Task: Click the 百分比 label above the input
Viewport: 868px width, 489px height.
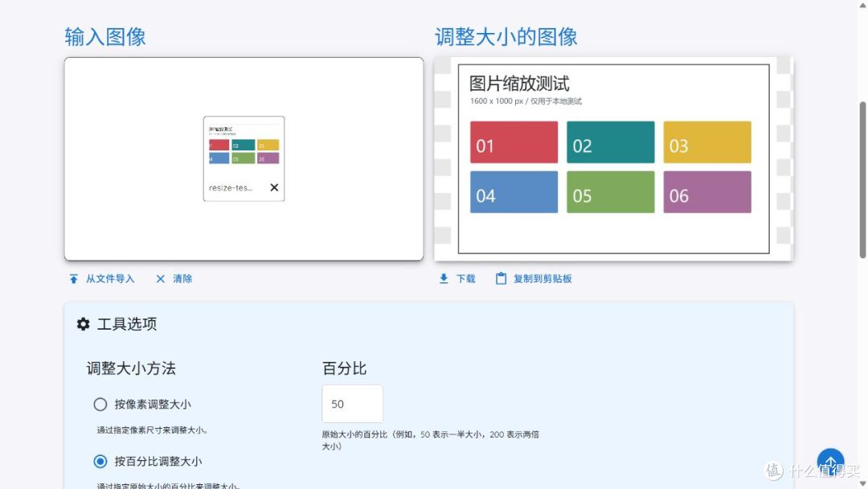Action: tap(344, 368)
